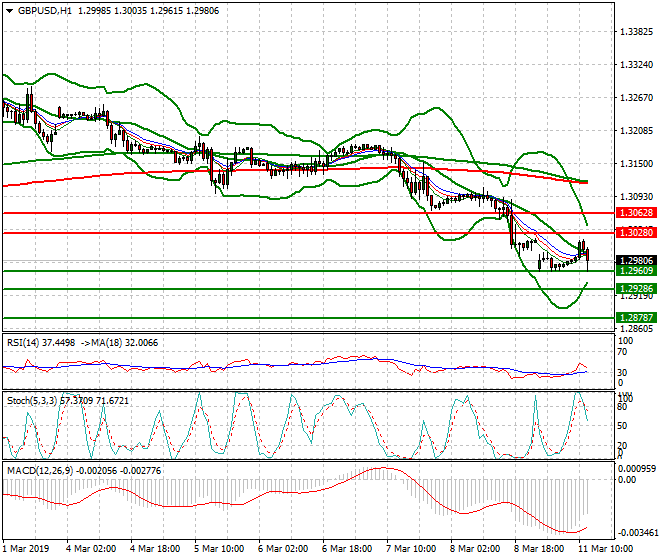660x560 pixels.
Task: Click the 1.31500 value on price scale
Action: pyautogui.click(x=636, y=163)
